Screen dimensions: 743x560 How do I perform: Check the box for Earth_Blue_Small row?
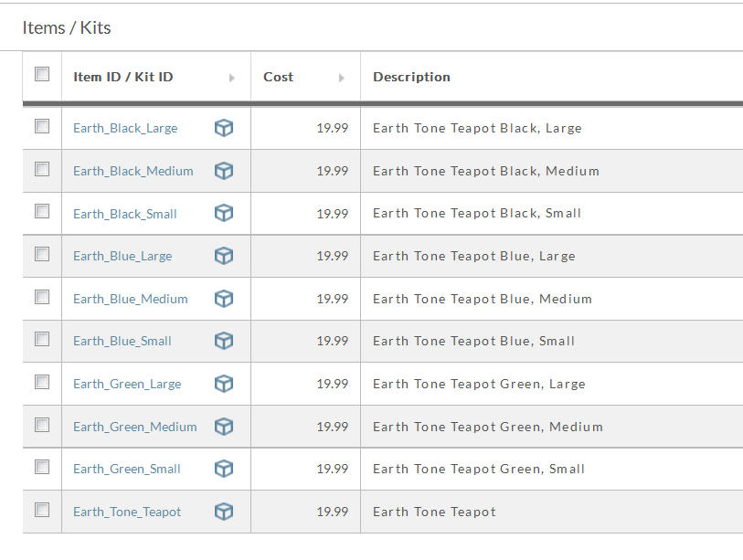[x=42, y=339]
